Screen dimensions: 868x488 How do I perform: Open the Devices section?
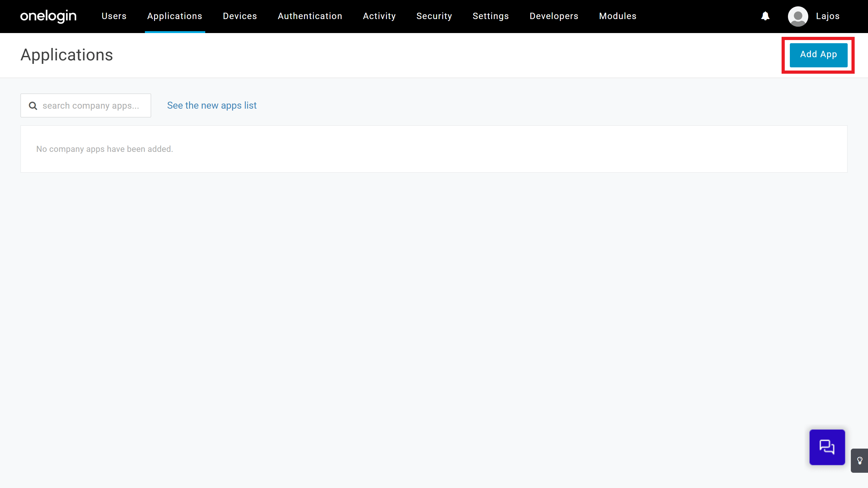[240, 16]
